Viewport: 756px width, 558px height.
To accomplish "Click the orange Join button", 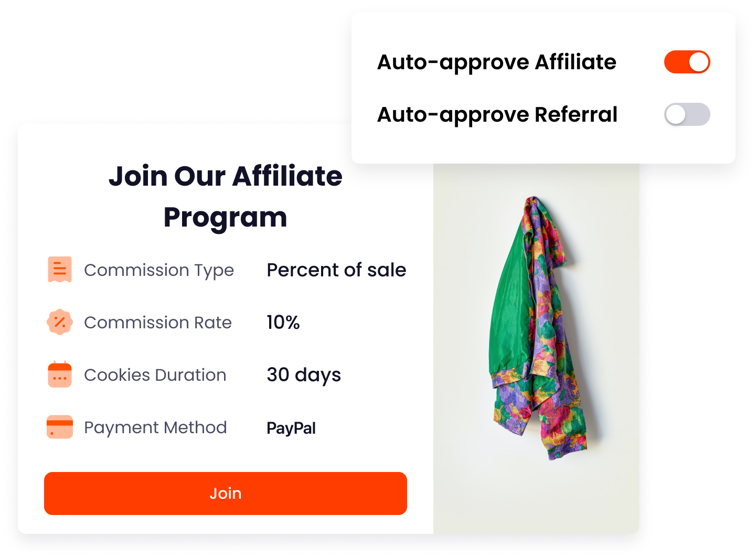I will click(x=226, y=493).
